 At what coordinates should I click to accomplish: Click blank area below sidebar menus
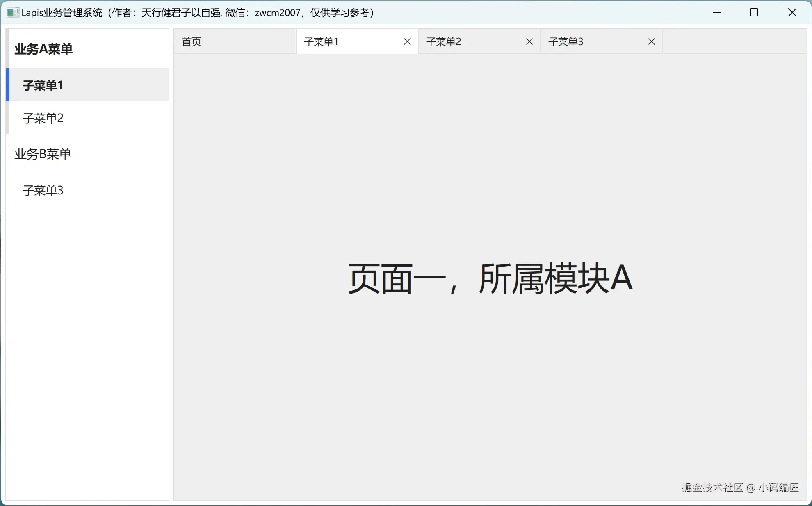tap(87, 349)
